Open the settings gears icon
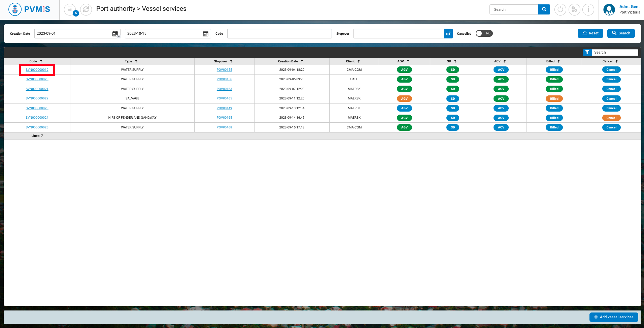Image resolution: width=644 pixels, height=328 pixels. [574, 9]
